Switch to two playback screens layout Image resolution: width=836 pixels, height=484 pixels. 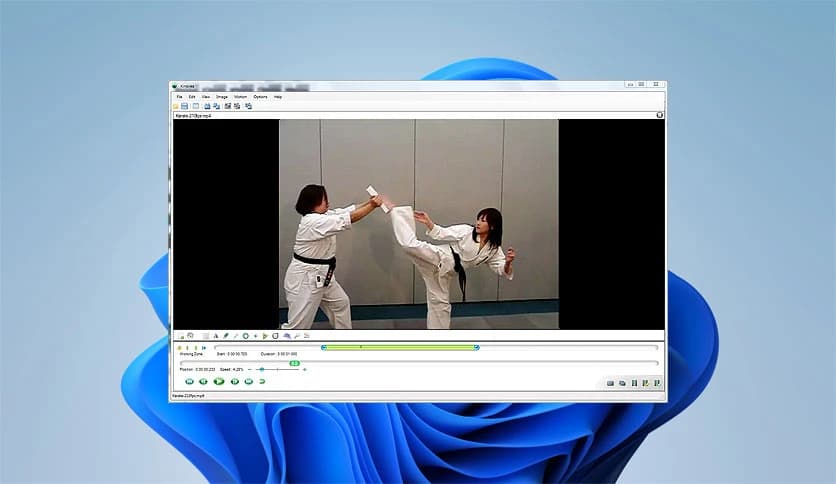click(216, 106)
